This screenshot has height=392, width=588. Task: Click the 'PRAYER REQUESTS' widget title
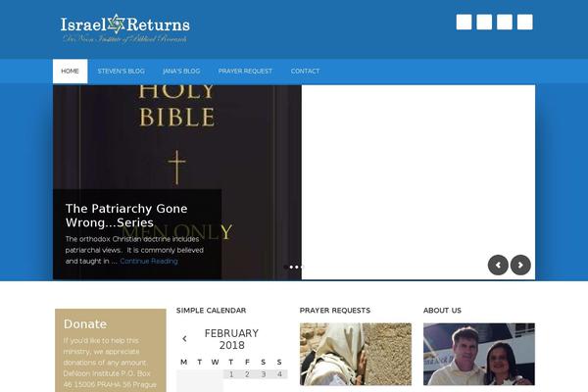coord(335,311)
